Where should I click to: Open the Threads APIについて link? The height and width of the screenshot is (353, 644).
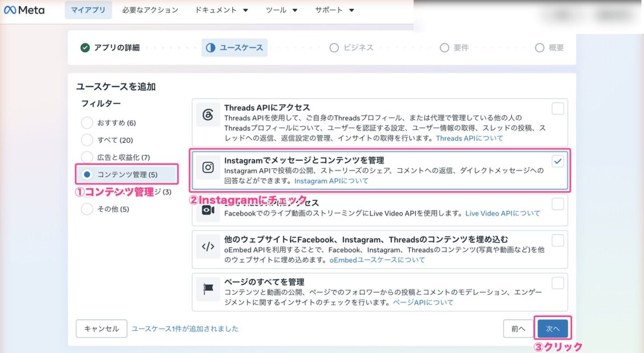[x=470, y=138]
